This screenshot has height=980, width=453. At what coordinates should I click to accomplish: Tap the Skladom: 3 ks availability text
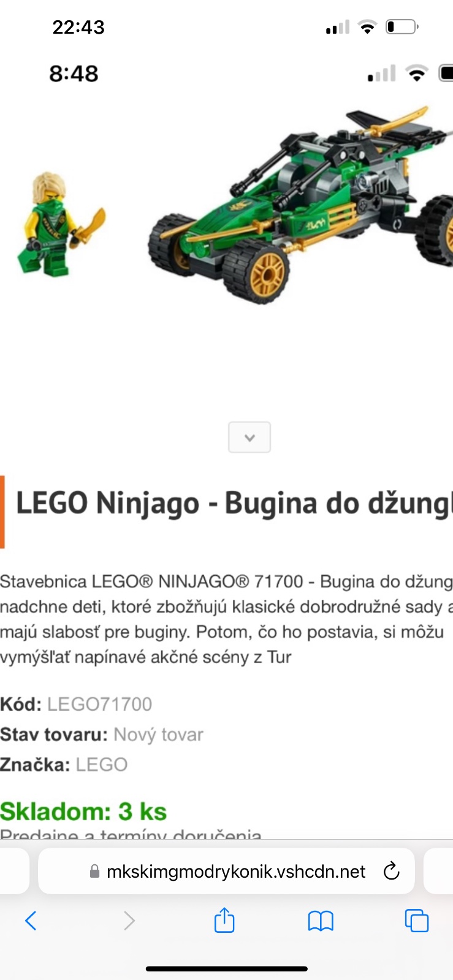83,812
